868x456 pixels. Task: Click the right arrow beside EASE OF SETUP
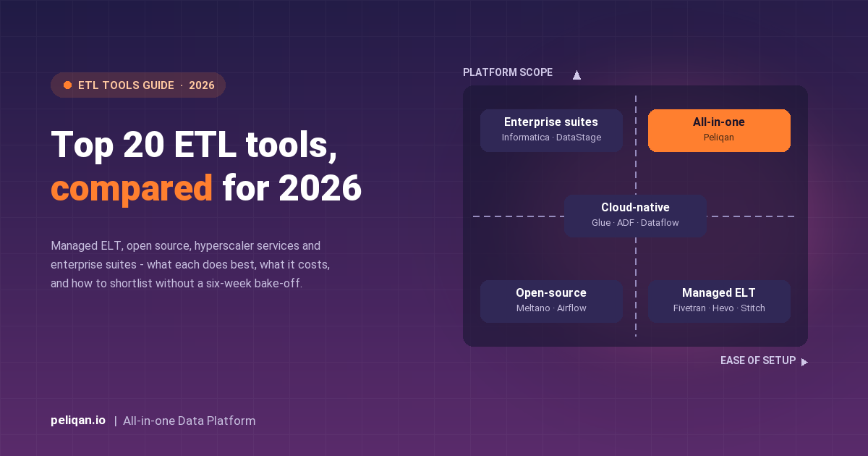click(804, 362)
